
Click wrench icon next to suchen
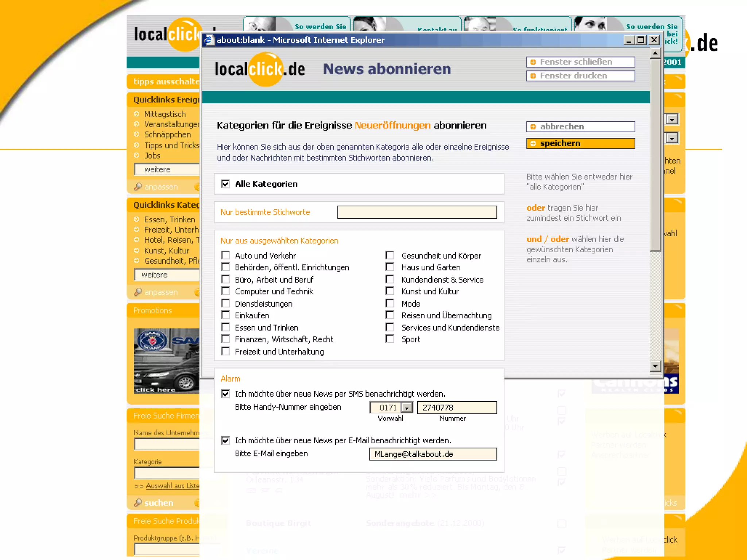coord(138,503)
